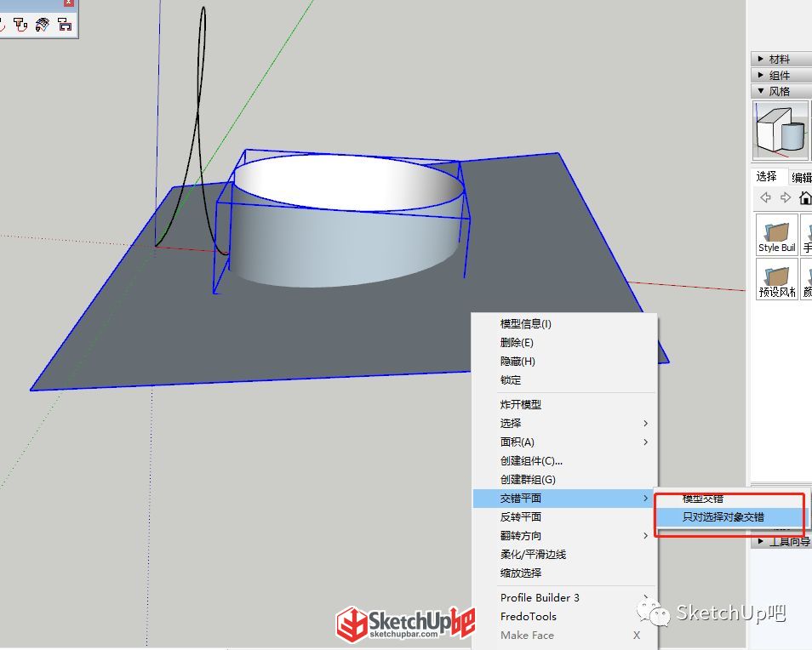Choose 隐藏(H) from context menu
This screenshot has height=650, width=812.
pyautogui.click(x=565, y=362)
